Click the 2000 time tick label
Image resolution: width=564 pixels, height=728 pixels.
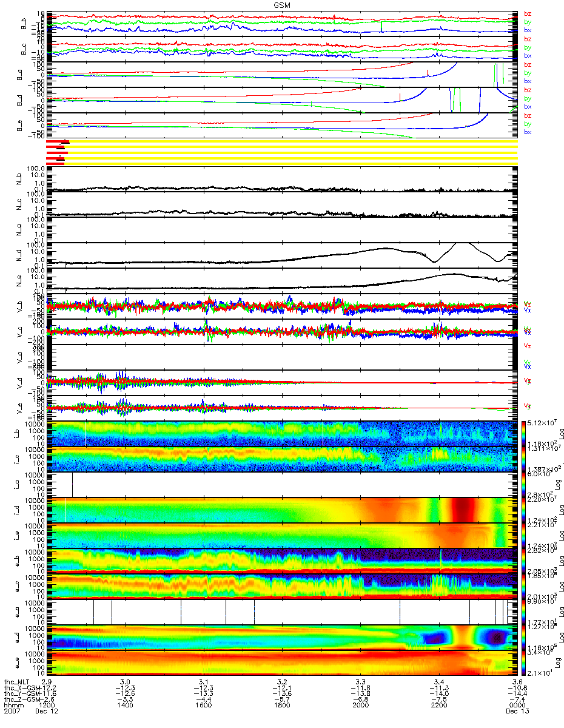(360, 706)
